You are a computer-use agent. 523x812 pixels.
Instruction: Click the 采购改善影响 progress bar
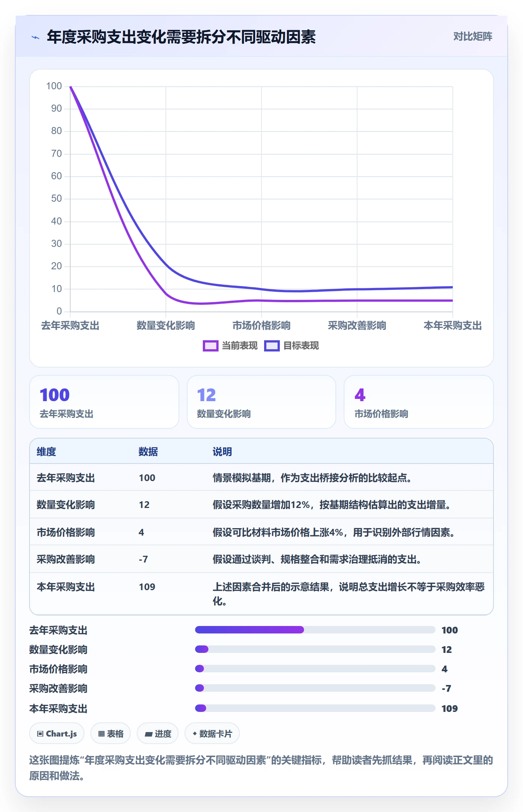[315, 688]
